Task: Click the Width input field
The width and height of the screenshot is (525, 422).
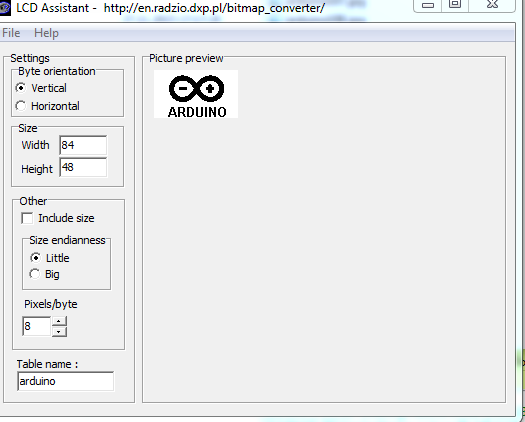Action: pyautogui.click(x=83, y=145)
